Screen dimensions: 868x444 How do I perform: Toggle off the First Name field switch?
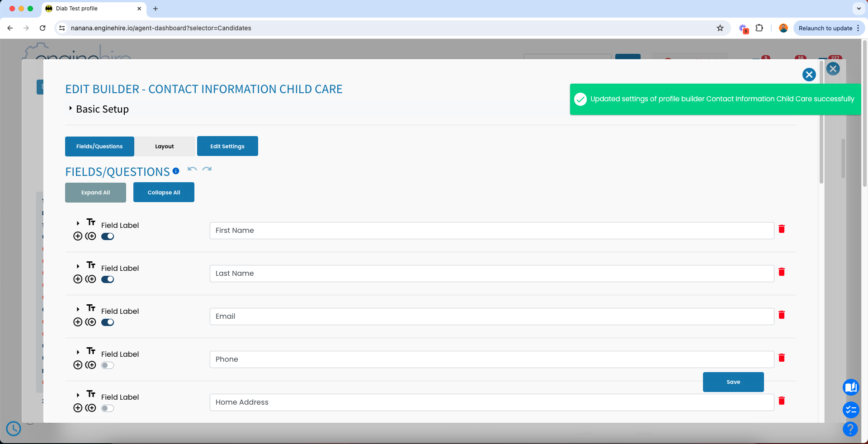pyautogui.click(x=108, y=236)
